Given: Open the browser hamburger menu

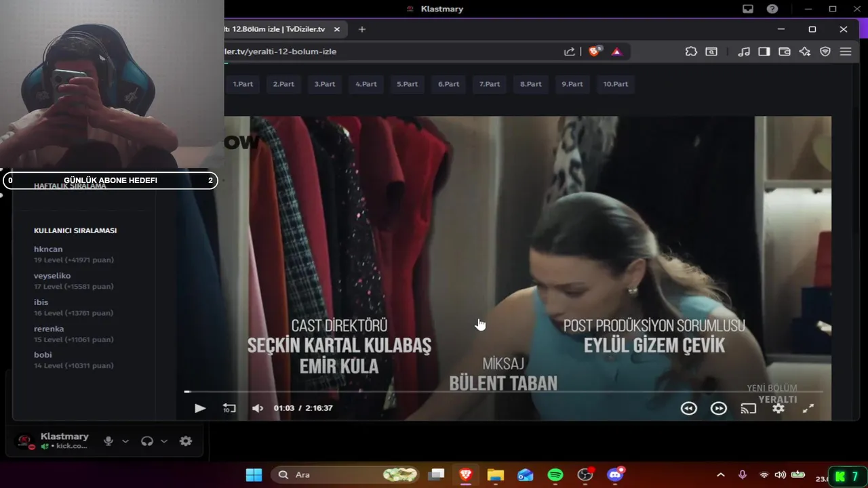Looking at the screenshot, I should pos(846,52).
